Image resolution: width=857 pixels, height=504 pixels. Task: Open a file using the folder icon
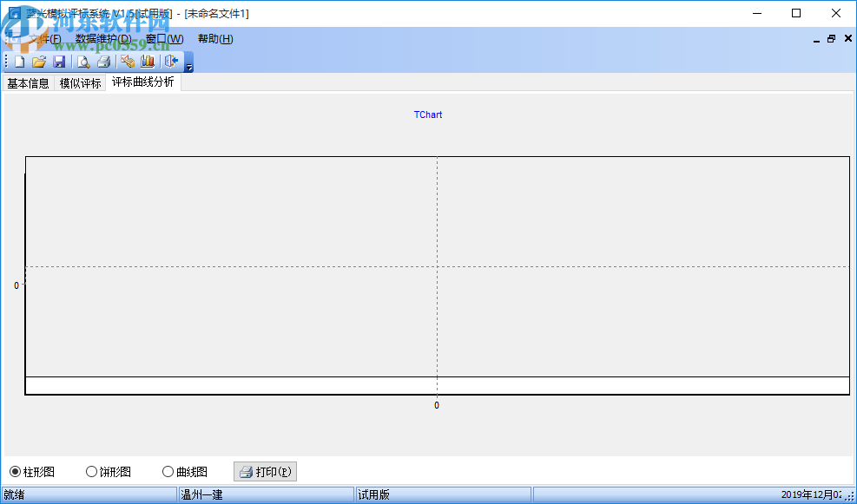click(39, 62)
